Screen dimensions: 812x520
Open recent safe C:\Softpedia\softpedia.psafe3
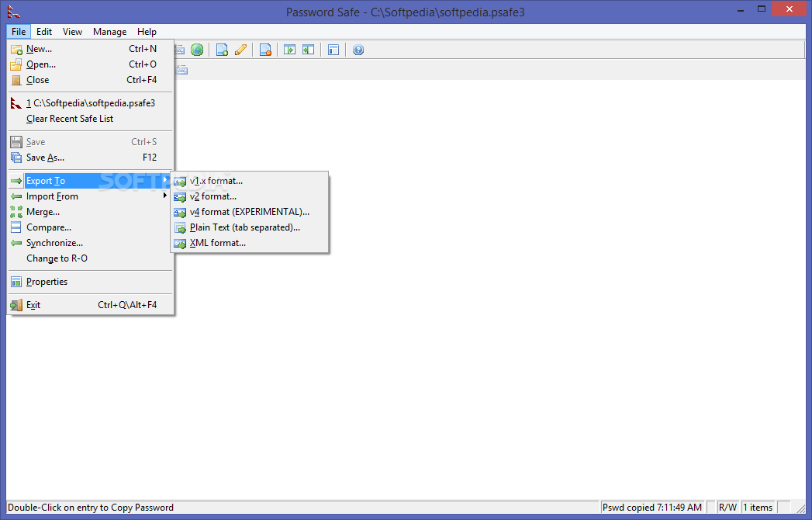click(x=91, y=103)
